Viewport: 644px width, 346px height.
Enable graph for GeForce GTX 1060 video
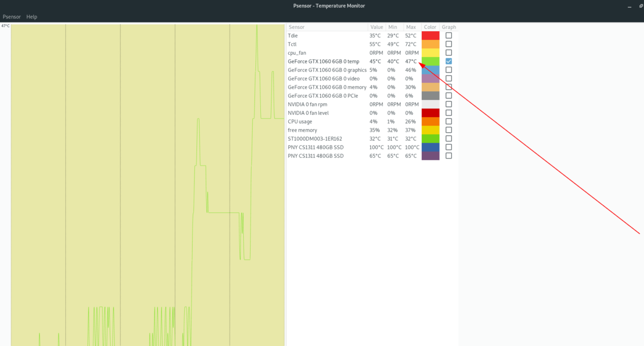(x=449, y=78)
